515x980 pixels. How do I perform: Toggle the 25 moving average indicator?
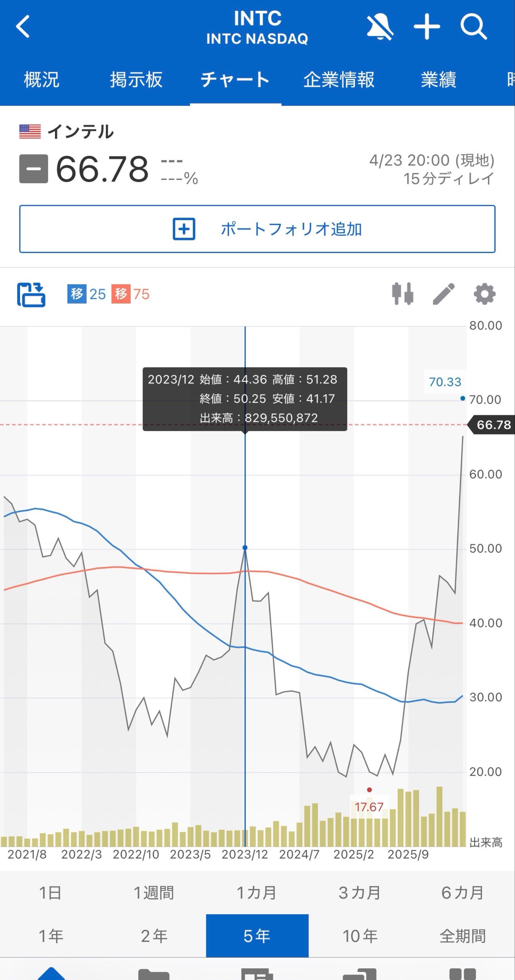coord(86,294)
